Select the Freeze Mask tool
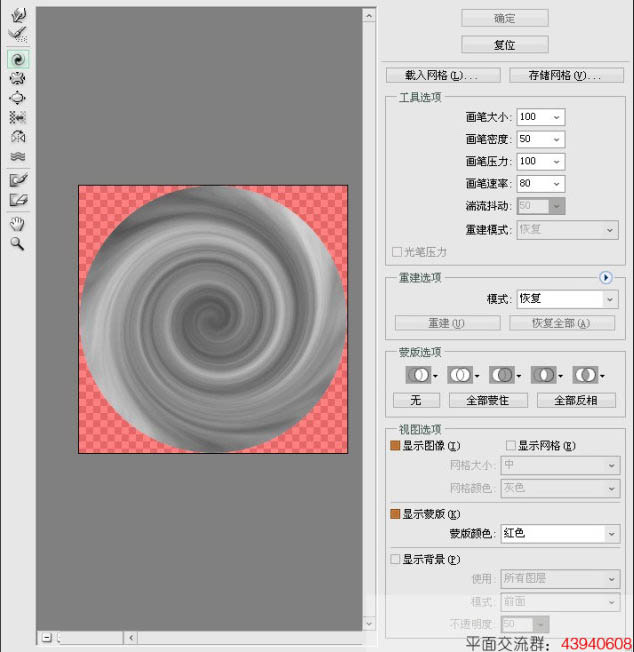Screen dimensions: 634x652 [18, 180]
